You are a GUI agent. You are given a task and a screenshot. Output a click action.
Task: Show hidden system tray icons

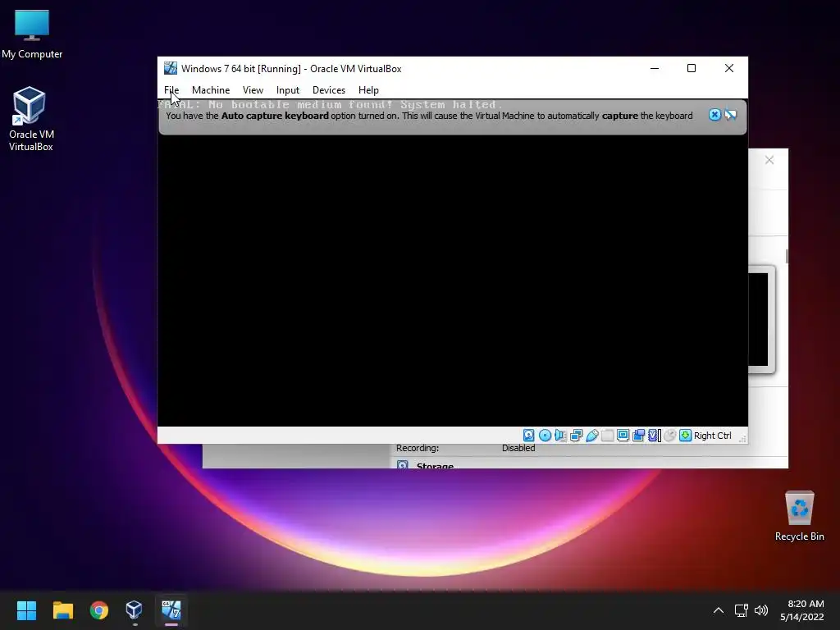(719, 610)
